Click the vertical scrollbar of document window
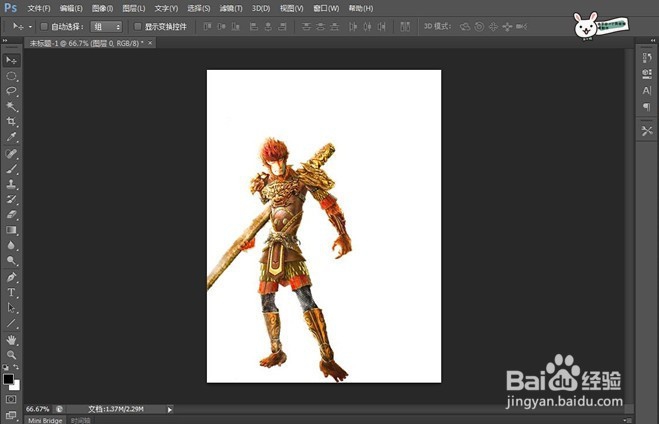Screen dimensions: 659x424 click(629, 227)
